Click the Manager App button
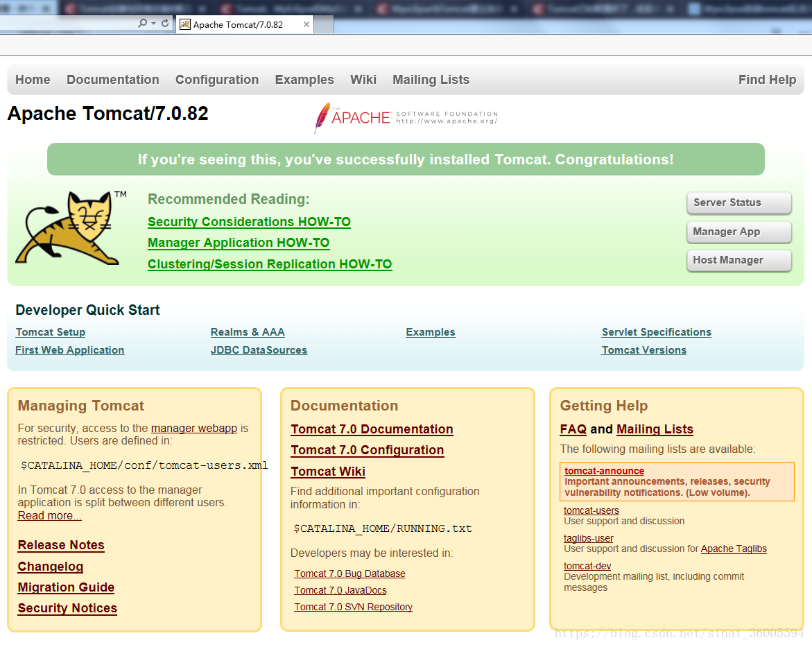Screen dimensions: 812x647 tap(739, 232)
